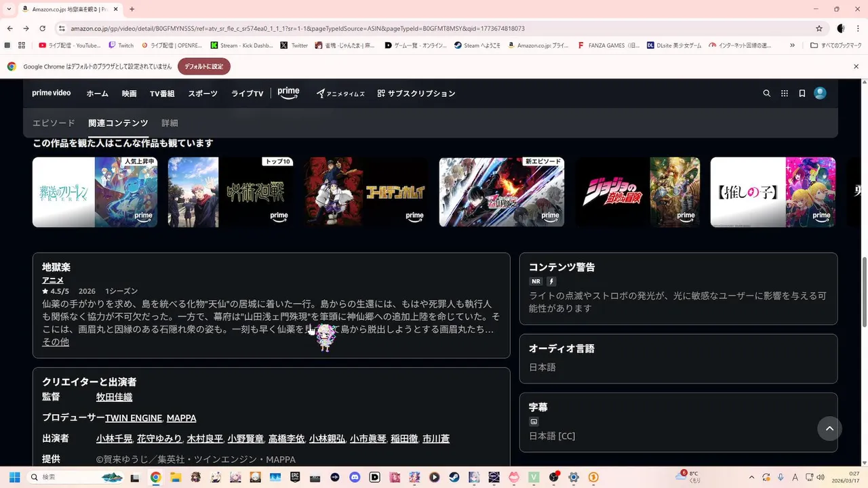Open a new browser tab with plus icon
Image resolution: width=868 pixels, height=488 pixels.
click(132, 9)
